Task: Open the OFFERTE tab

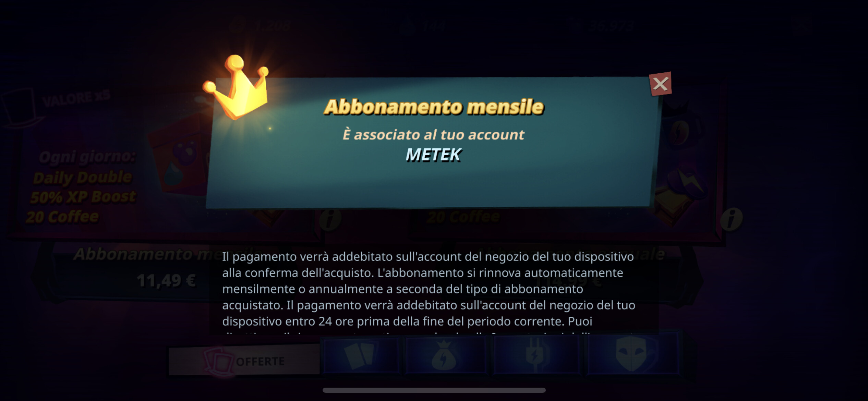Action: pos(244,361)
